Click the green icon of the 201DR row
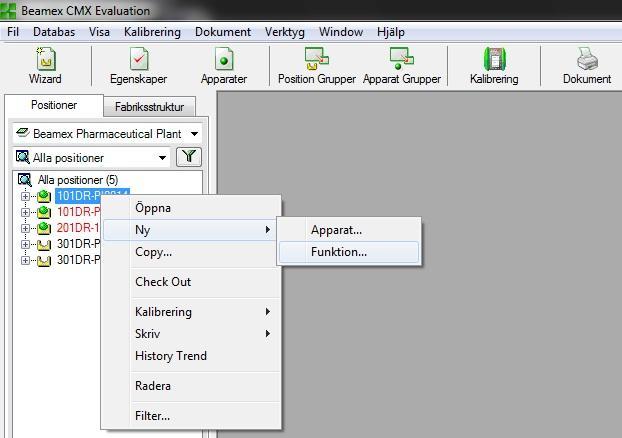The width and height of the screenshot is (622, 438). (44, 228)
